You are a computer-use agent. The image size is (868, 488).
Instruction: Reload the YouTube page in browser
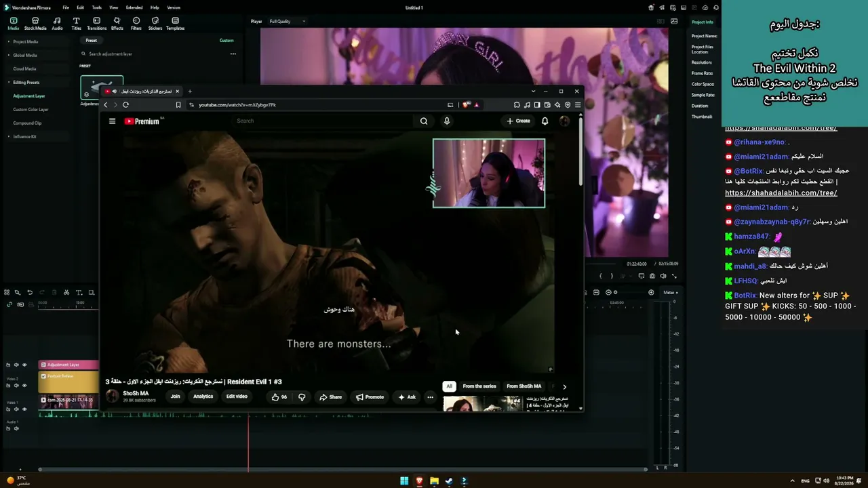(x=125, y=105)
